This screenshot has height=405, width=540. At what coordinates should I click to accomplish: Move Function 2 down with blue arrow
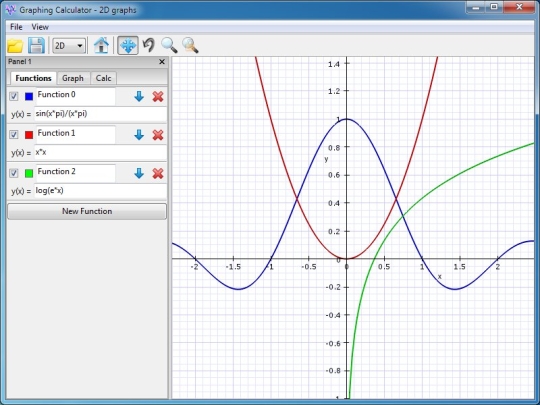tap(139, 173)
